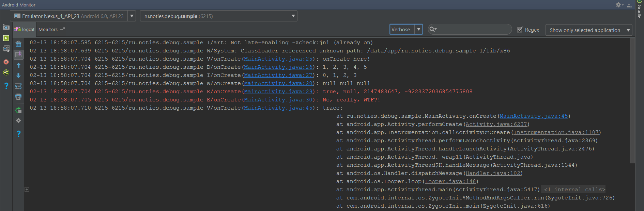This screenshot has width=644, height=211.
Task: Terminate application with the red stop icon
Action: [6, 62]
